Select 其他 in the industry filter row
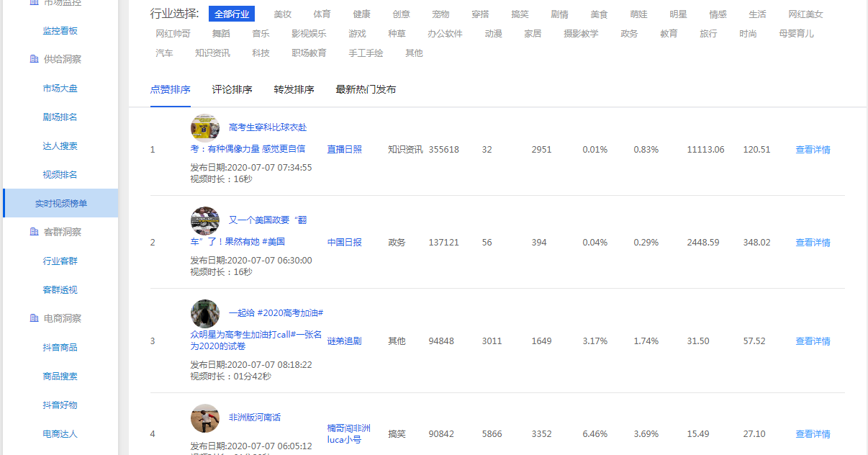This screenshot has width=868, height=455. (415, 53)
